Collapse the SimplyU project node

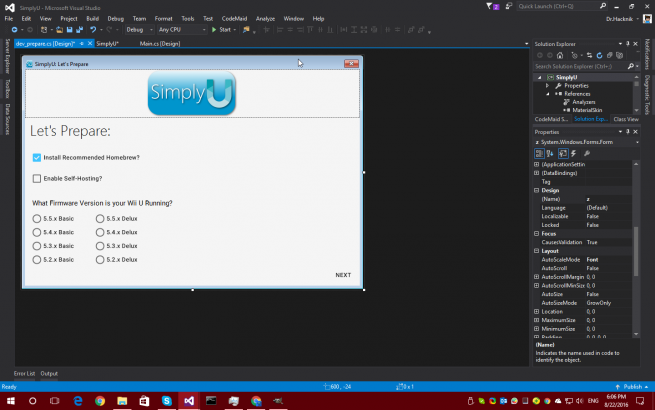(539, 77)
